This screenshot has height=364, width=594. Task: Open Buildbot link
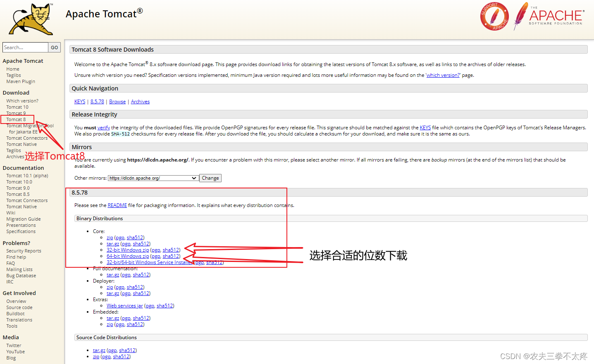15,314
